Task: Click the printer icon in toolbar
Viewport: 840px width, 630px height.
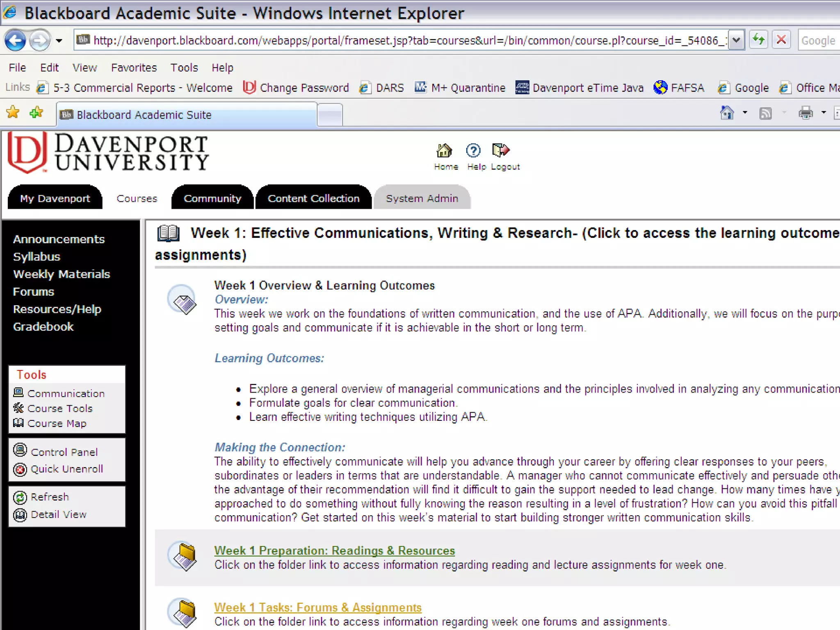Action: (806, 112)
